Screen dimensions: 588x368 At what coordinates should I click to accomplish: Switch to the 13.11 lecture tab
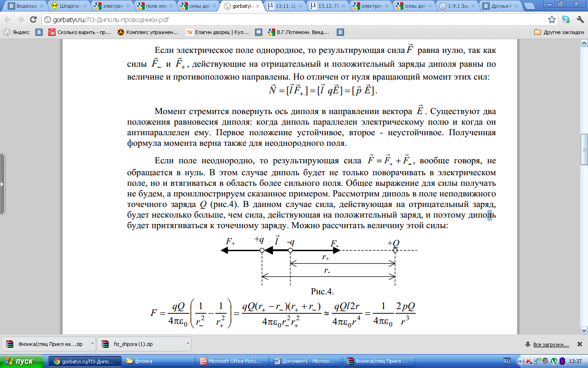click(x=286, y=6)
